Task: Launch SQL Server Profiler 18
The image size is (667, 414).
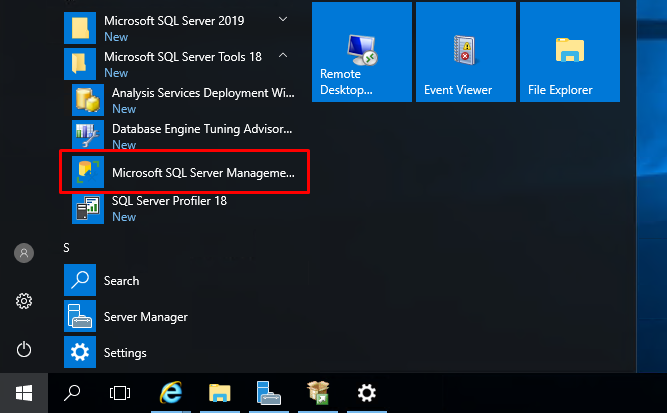Action: point(184,208)
